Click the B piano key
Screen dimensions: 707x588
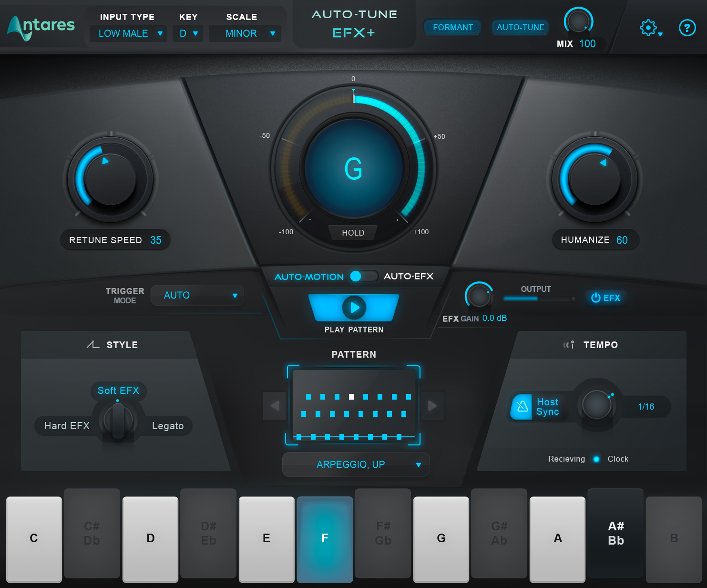click(x=674, y=539)
